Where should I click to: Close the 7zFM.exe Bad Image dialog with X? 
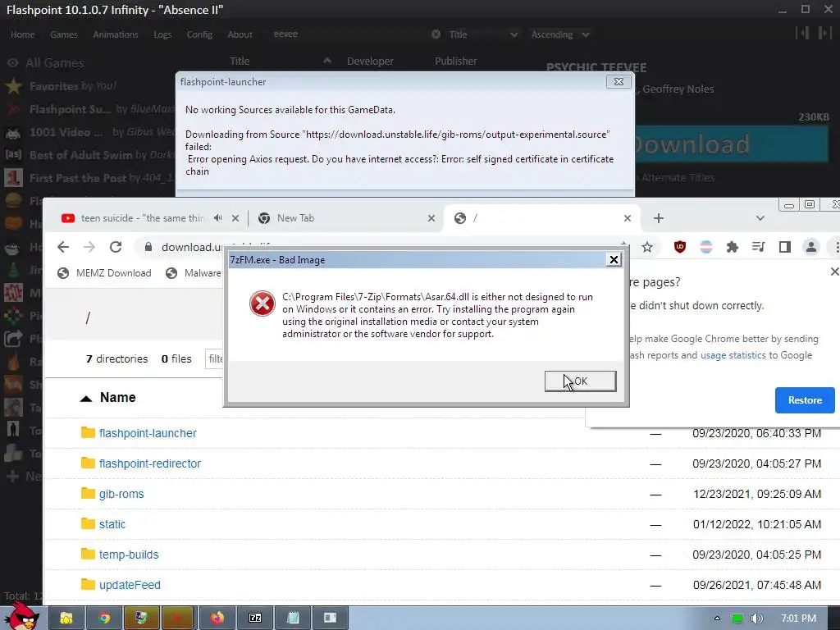click(614, 260)
